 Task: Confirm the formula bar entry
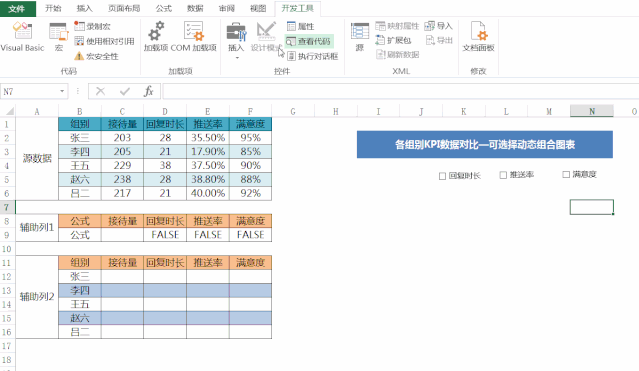(125, 91)
